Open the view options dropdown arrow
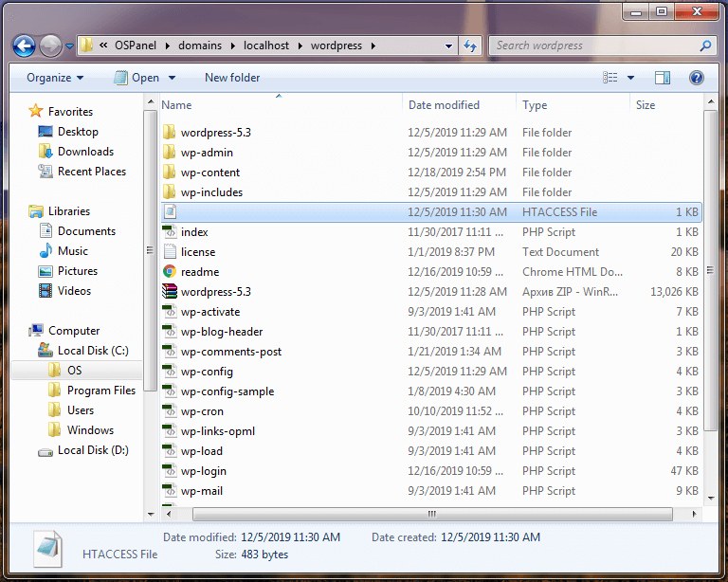Viewport: 728px width, 582px height. (x=630, y=78)
